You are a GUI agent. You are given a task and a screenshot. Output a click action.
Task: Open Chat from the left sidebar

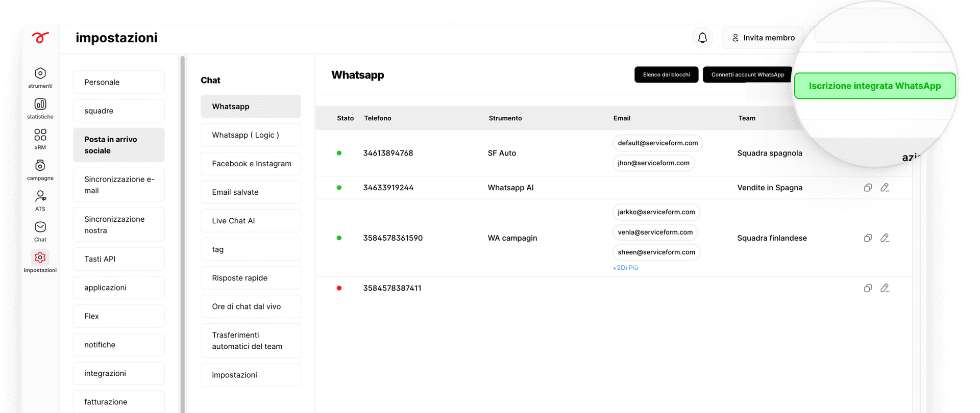click(40, 227)
